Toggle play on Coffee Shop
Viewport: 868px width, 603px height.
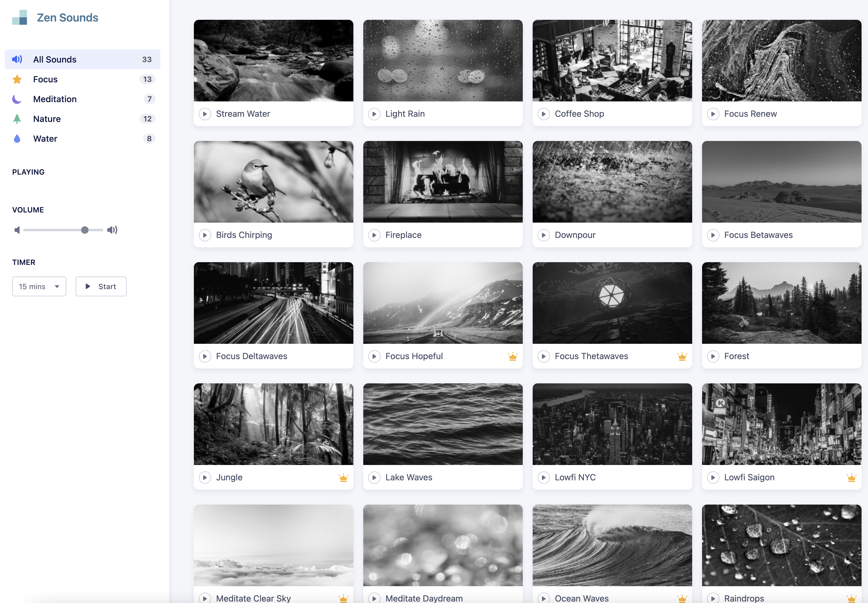544,114
